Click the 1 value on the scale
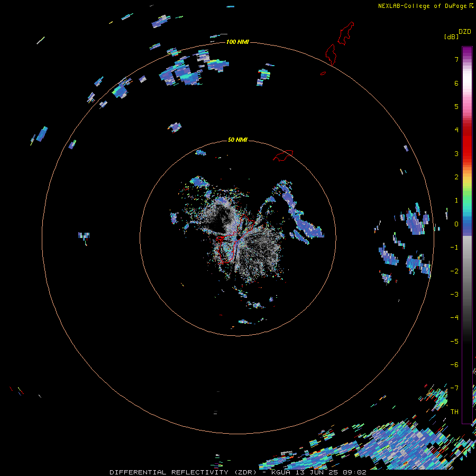 [456, 200]
